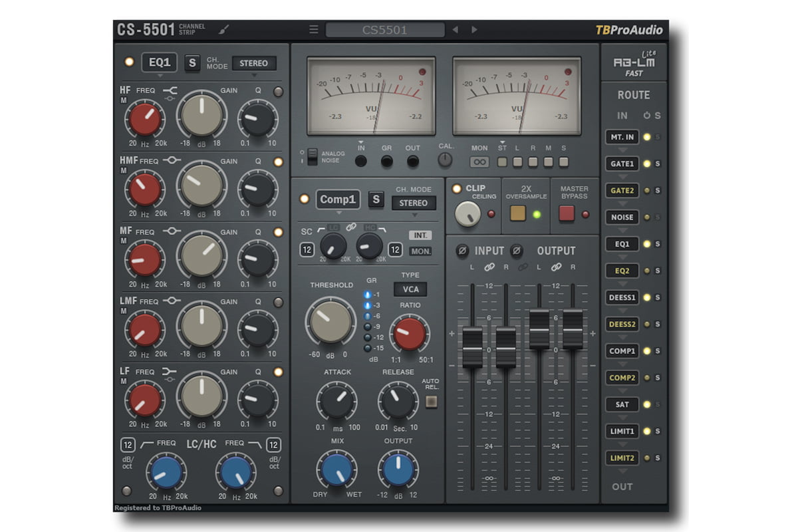Click the paintbrush GUI settings icon
This screenshot has width=798, height=532.
pos(224,29)
